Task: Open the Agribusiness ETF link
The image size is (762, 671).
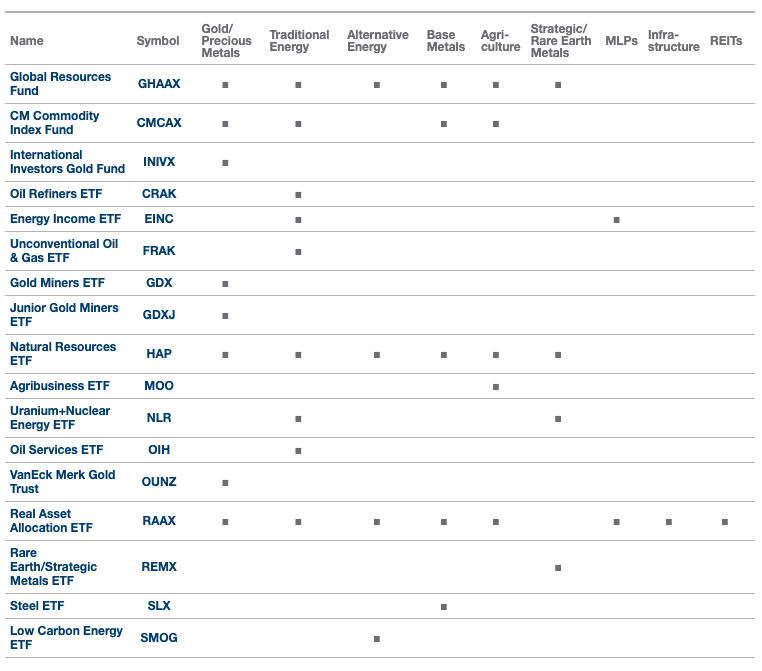Action: (x=60, y=386)
